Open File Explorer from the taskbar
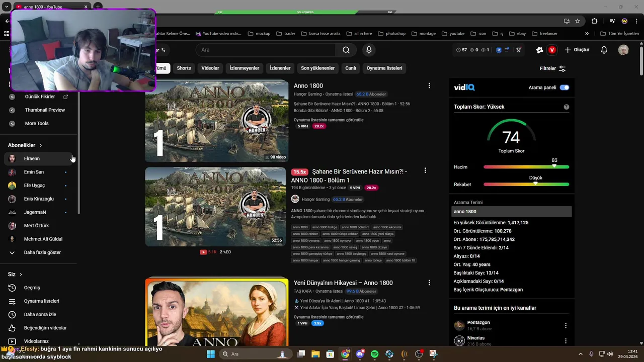Viewport: 644px width, 362px height. click(x=315, y=354)
